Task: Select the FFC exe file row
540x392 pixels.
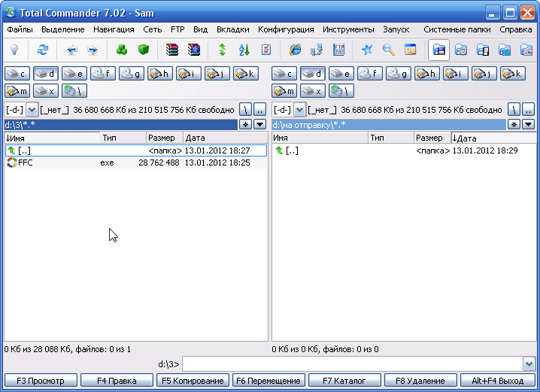Action: [136, 163]
